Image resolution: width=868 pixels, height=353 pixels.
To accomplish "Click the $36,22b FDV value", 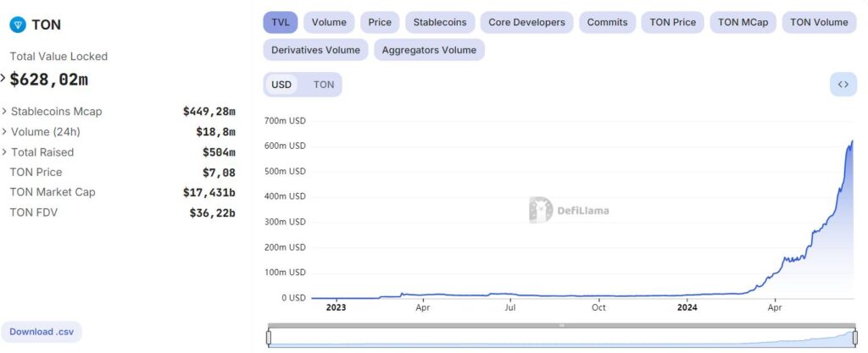I will pos(213,213).
